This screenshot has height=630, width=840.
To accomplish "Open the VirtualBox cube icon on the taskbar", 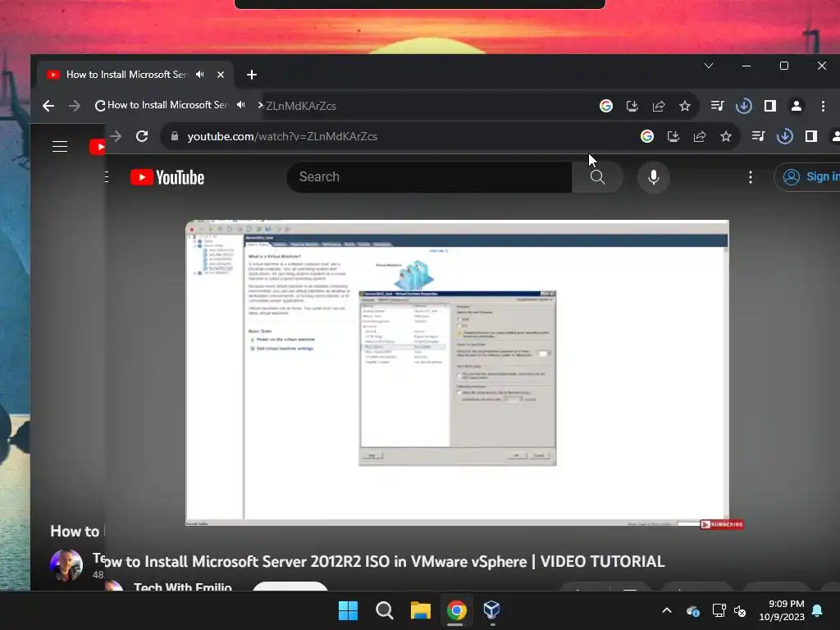I will (x=492, y=610).
